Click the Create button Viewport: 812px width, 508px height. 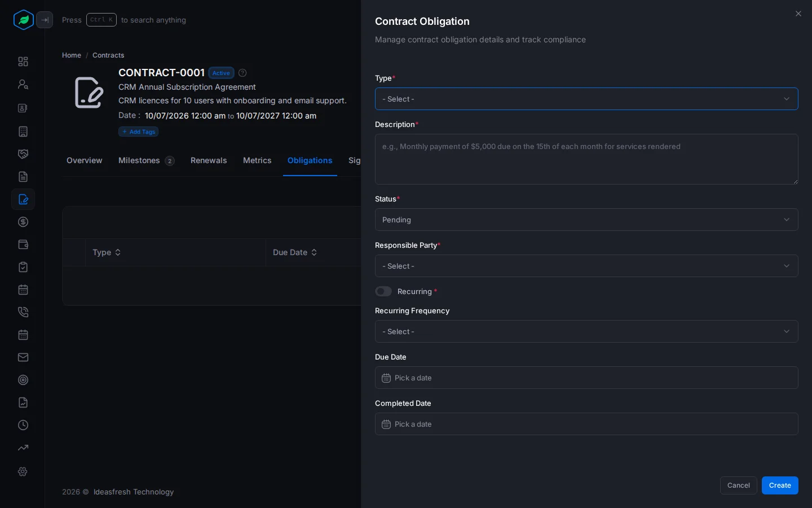(x=780, y=485)
